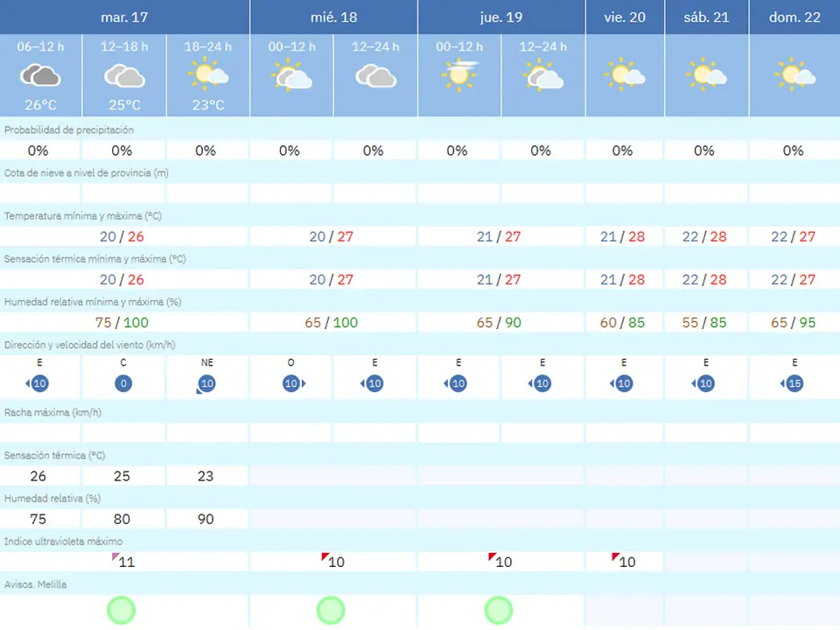Screen dimensions: 840x630
Task: Click the 18–24 h period label
Action: [x=208, y=46]
